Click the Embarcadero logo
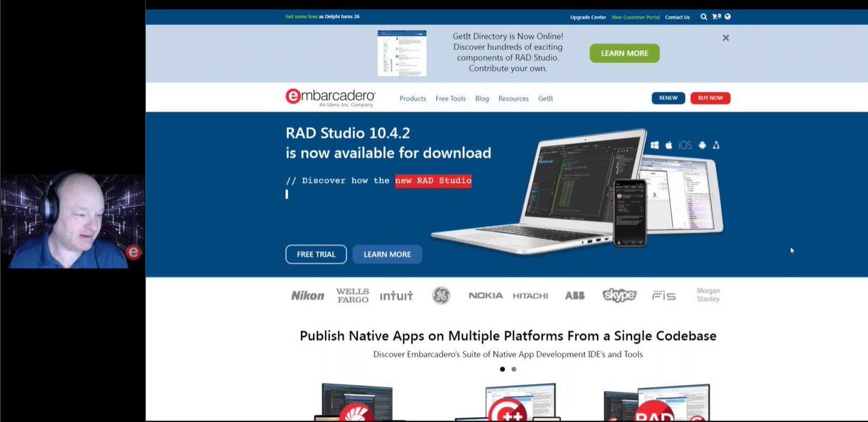The image size is (868, 422). (330, 98)
